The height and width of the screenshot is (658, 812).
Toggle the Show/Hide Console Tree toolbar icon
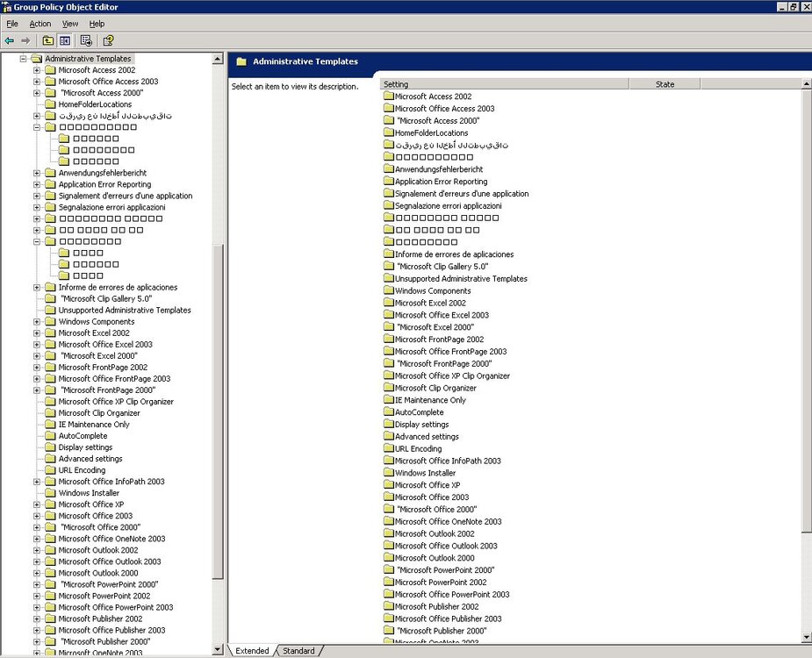pos(65,40)
